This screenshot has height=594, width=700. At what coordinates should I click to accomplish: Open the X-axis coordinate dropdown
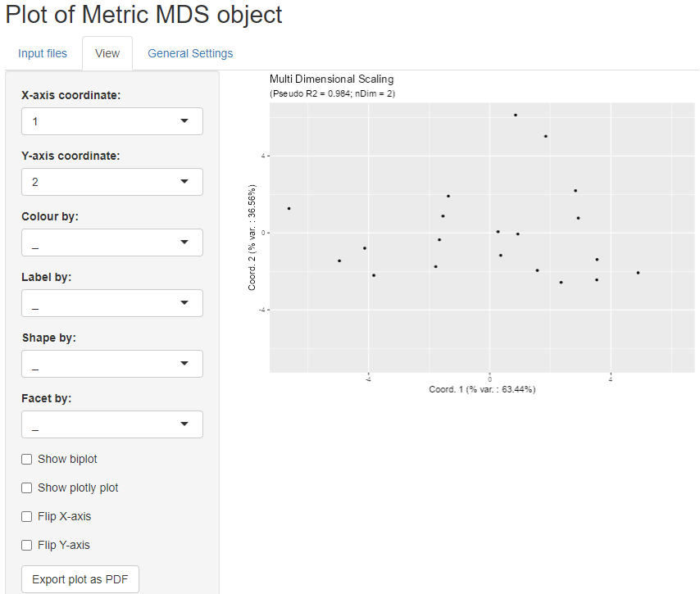(x=112, y=121)
